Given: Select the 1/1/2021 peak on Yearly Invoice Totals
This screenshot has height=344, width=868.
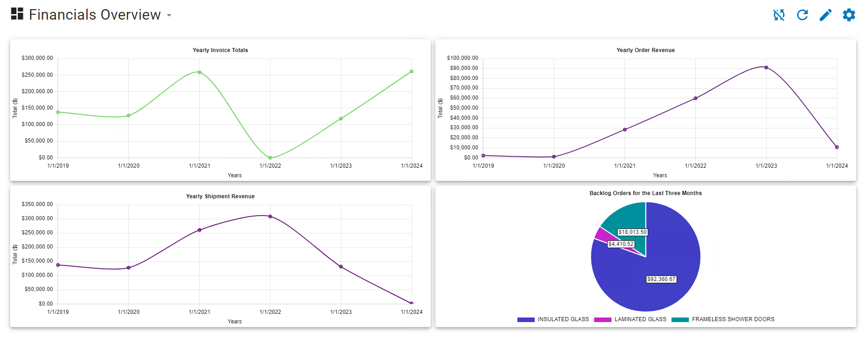Looking at the screenshot, I should tap(200, 72).
